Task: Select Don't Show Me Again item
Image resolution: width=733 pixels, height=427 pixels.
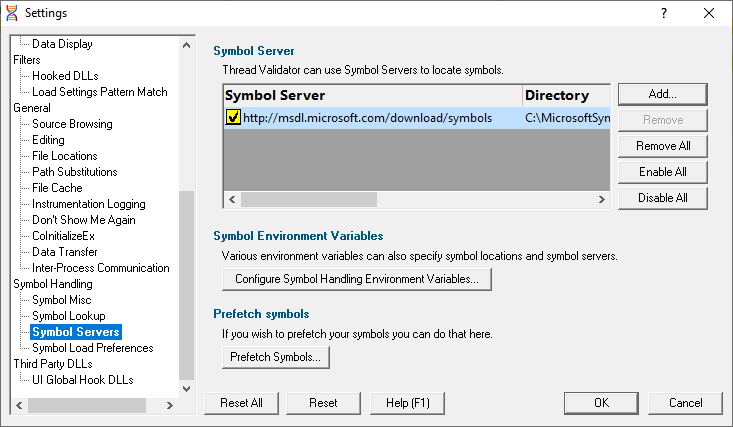Action: pyautogui.click(x=84, y=220)
